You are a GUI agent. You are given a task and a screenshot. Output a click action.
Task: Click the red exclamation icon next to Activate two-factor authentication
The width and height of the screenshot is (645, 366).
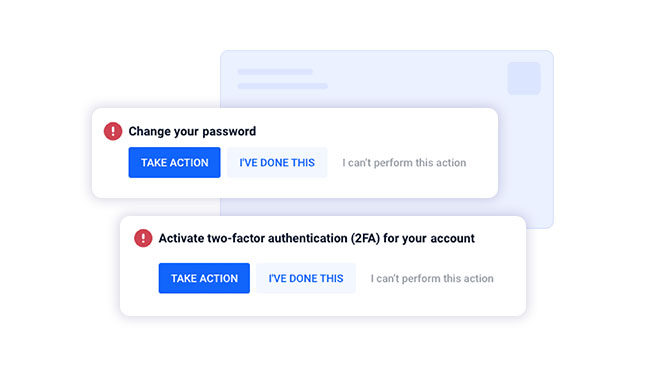tap(143, 238)
